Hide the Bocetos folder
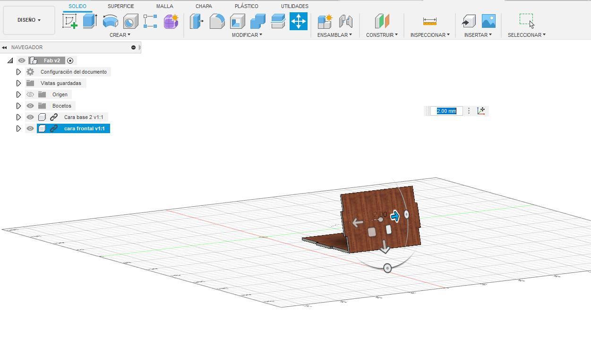This screenshot has width=591, height=364. (30, 106)
